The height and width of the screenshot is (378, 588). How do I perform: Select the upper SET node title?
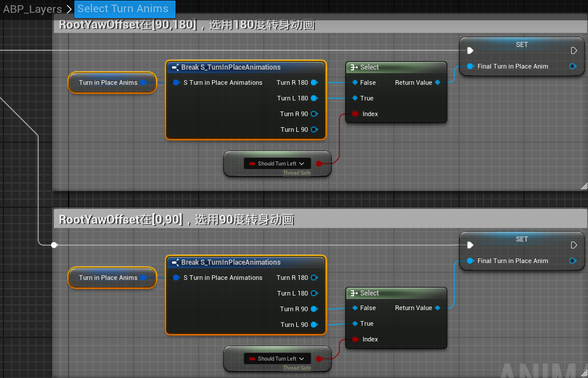[x=522, y=45]
